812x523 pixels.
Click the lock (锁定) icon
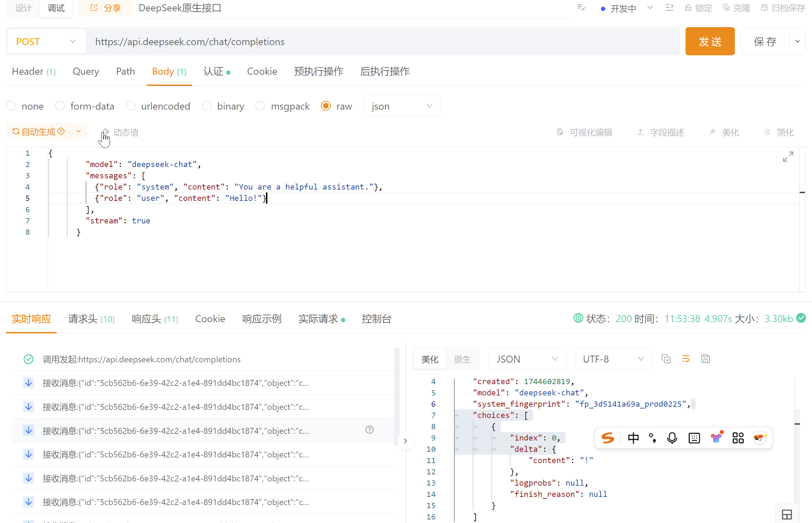[688, 8]
